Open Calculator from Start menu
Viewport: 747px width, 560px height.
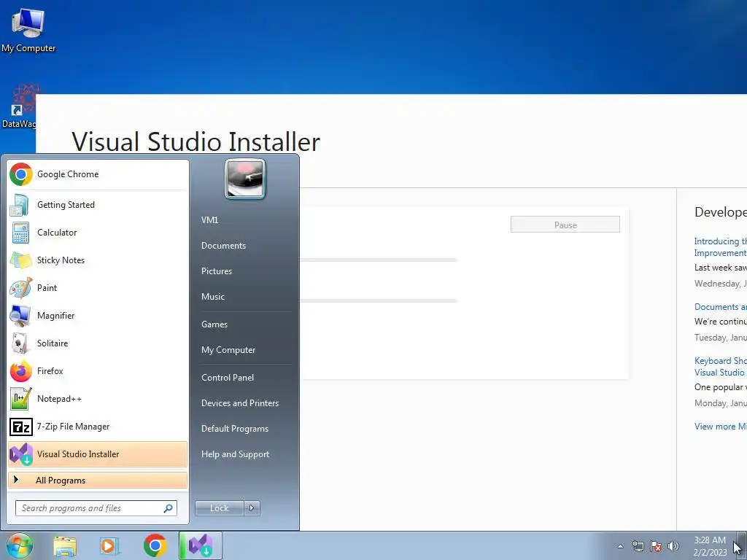[97, 233]
